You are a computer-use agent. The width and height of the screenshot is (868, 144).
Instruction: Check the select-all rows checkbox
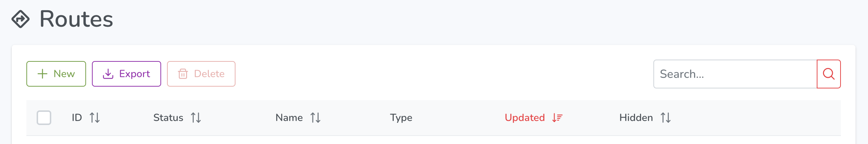pos(44,118)
